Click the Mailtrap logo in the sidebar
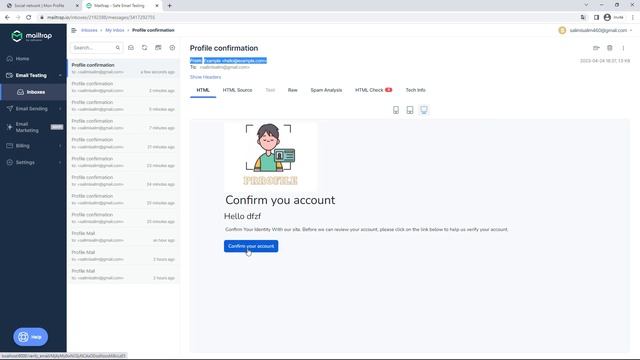The height and width of the screenshot is (360, 640). [x=32, y=36]
